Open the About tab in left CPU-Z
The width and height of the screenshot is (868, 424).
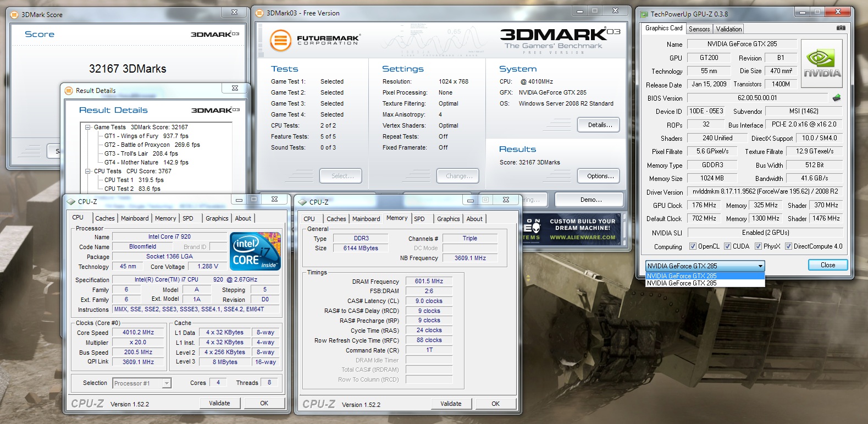pos(243,218)
